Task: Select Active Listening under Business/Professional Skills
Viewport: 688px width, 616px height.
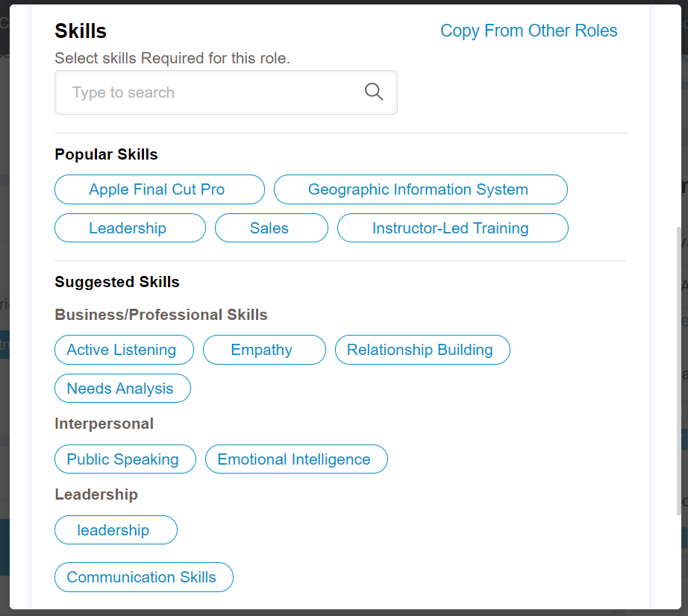Action: (124, 349)
